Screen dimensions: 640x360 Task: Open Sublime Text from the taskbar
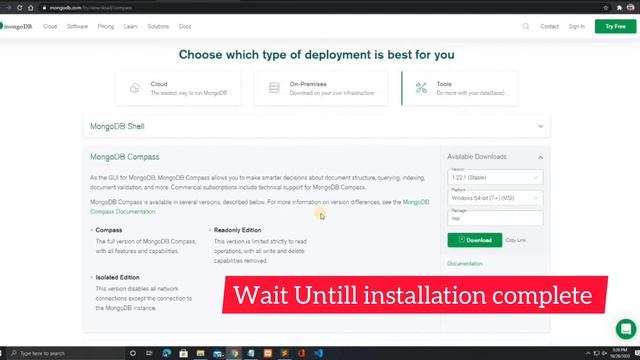[284, 353]
